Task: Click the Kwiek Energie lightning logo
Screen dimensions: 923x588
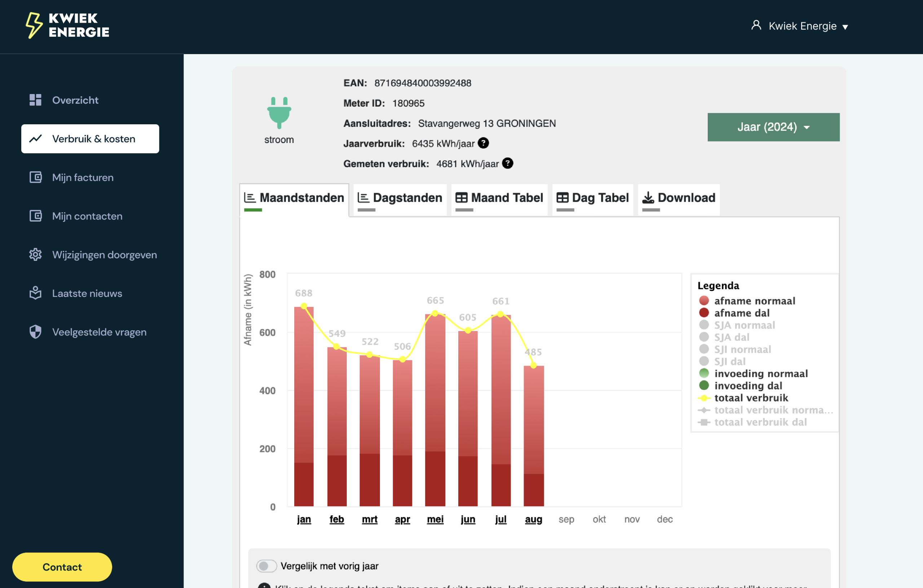Action: point(35,25)
